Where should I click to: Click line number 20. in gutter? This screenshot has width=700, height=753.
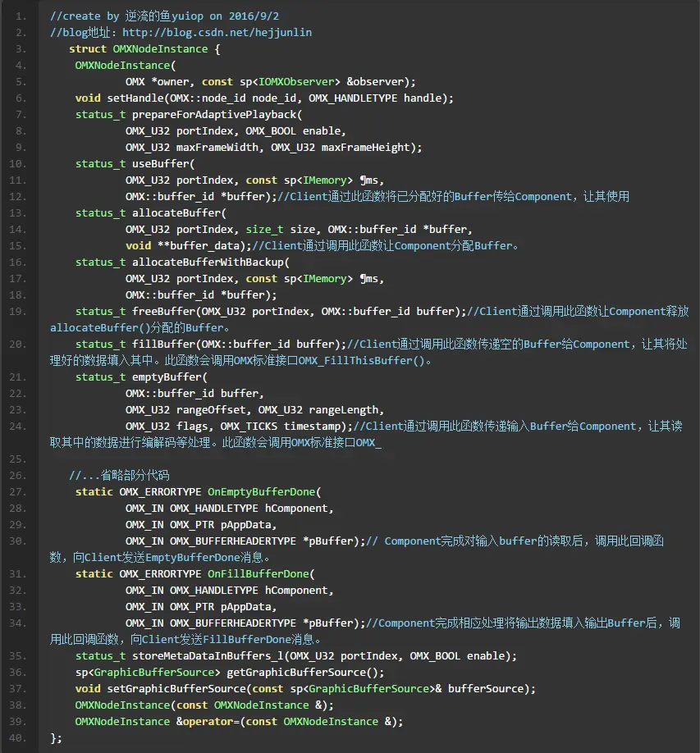18,345
